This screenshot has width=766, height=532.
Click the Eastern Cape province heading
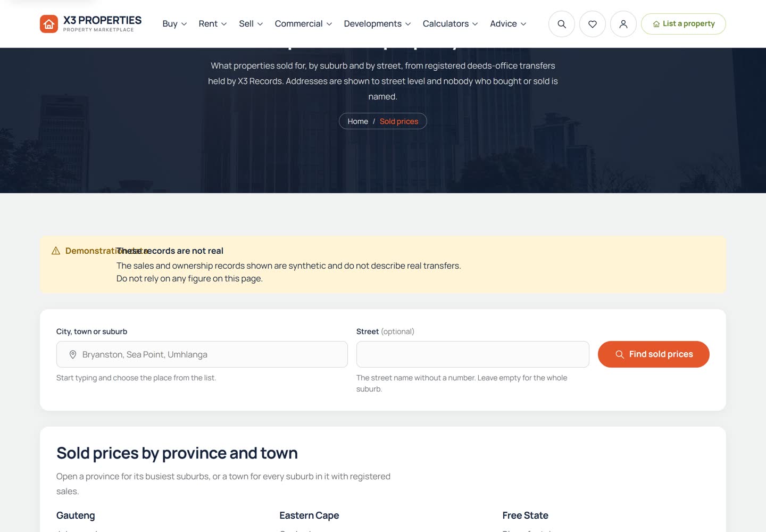coord(309,516)
